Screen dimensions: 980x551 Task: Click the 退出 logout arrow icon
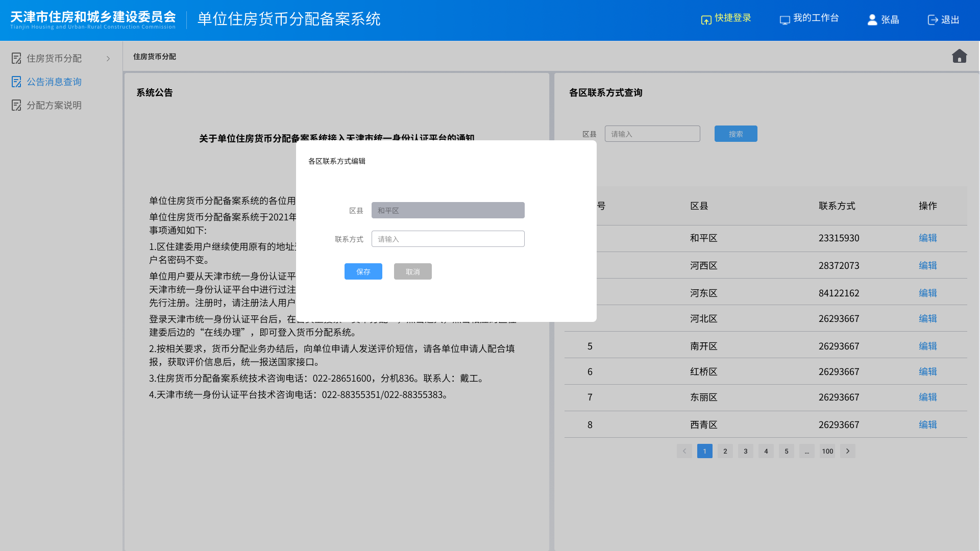933,20
